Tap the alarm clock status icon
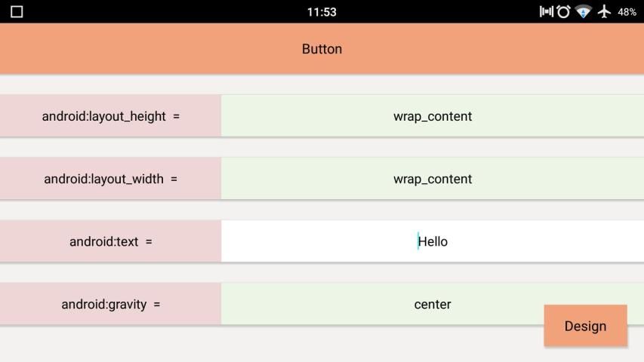 pos(563,11)
